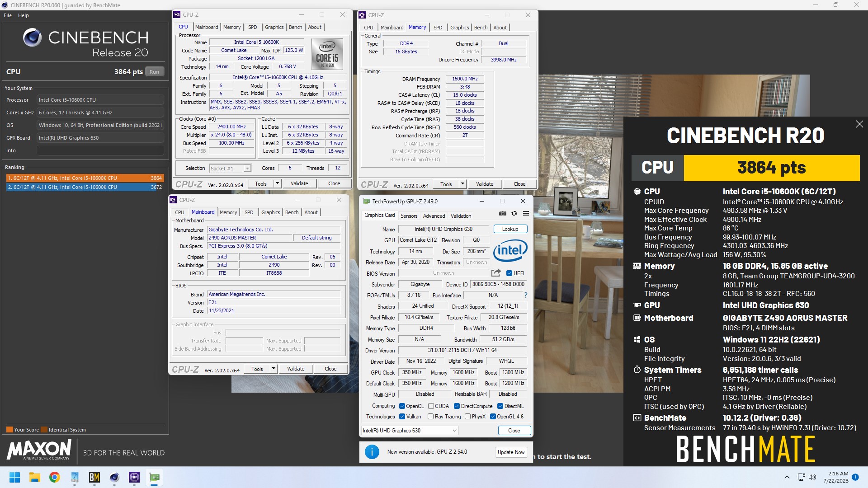This screenshot has width=868, height=488.
Task: Click Tools button in CPU-Z CPU window
Action: pyautogui.click(x=261, y=183)
